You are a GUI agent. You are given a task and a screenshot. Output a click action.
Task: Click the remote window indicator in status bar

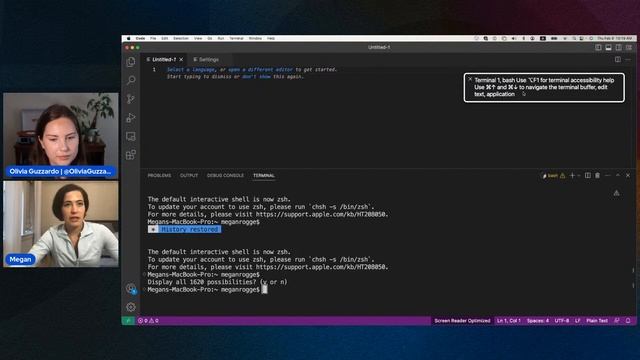(x=128, y=321)
